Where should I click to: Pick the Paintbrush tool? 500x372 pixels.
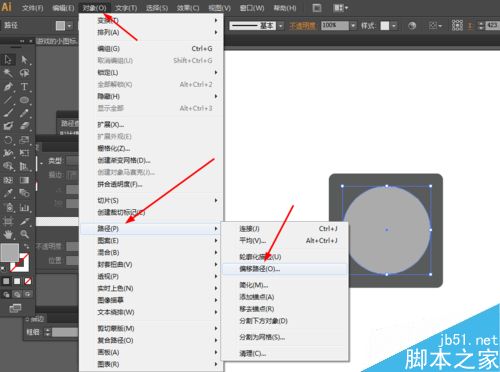tap(8, 113)
